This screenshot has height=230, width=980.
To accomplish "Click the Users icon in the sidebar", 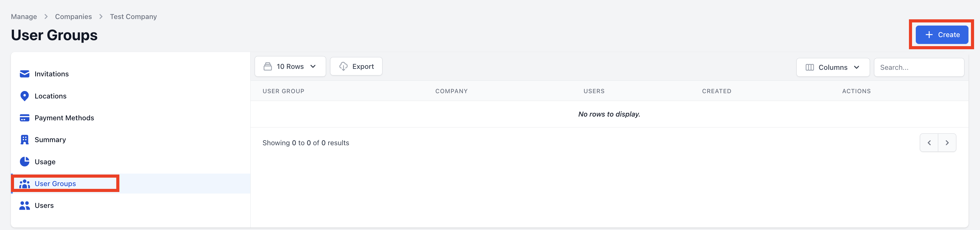I will [x=24, y=205].
